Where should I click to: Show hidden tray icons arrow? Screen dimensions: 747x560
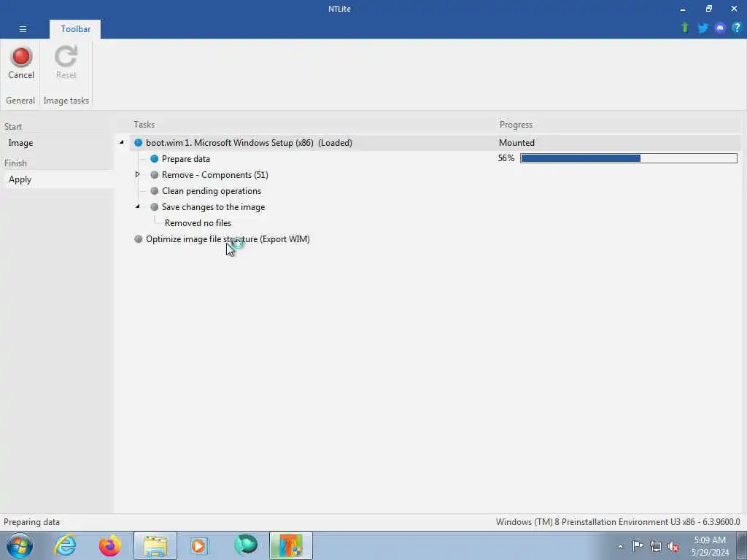pos(620,546)
